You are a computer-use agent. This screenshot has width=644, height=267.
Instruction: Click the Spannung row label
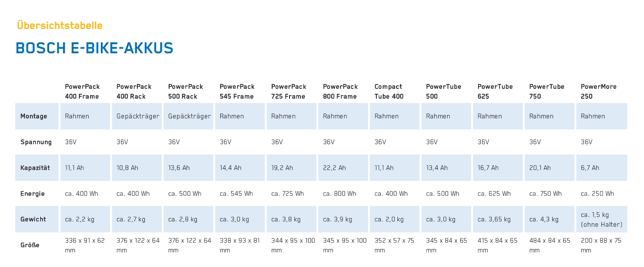click(x=36, y=142)
